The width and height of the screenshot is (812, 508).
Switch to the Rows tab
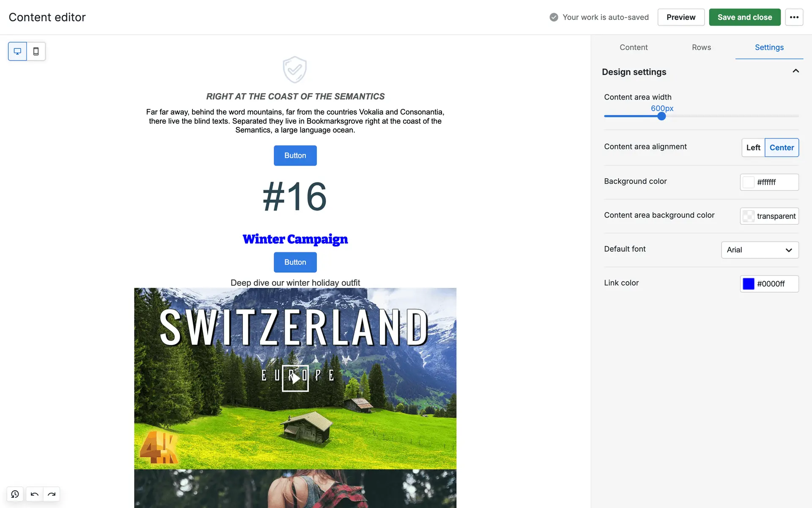[701, 47]
